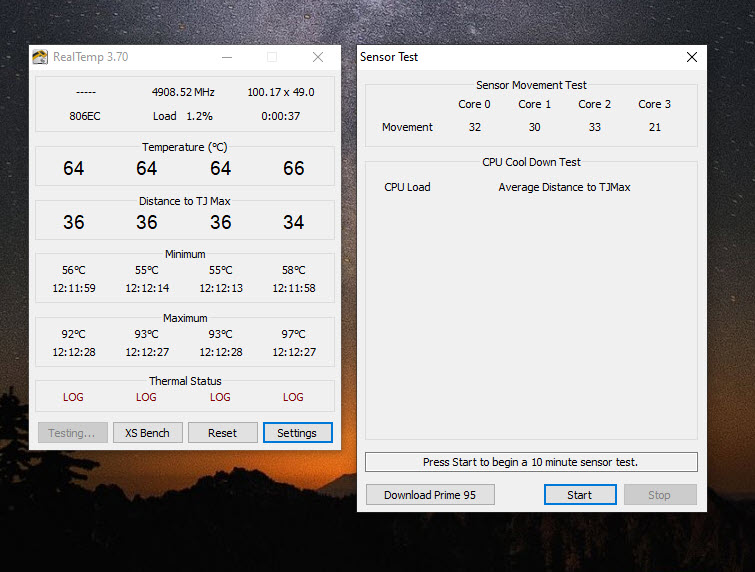Click the XS Bench button
Image resolution: width=755 pixels, height=572 pixels.
tap(147, 432)
